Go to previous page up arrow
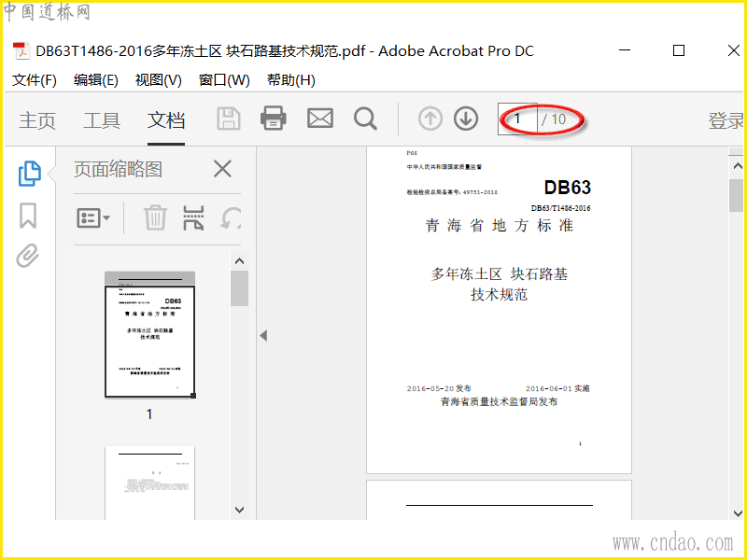Screen dimensions: 747x560 click(430, 119)
